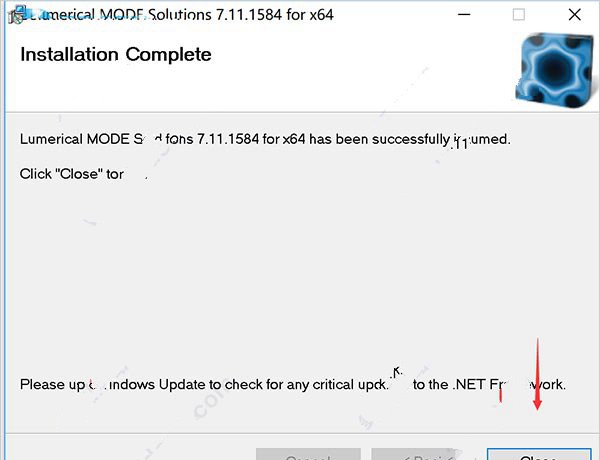Open the installer system menu icon

tap(18, 15)
